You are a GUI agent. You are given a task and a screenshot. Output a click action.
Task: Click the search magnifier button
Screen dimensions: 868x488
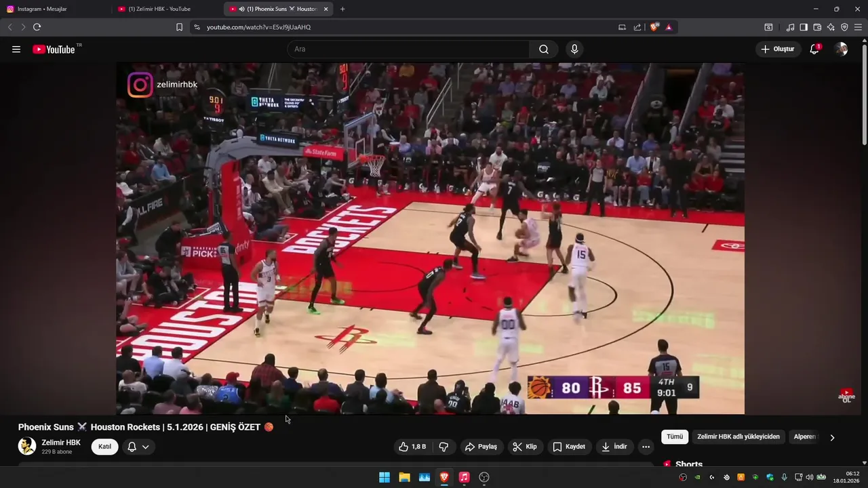(544, 49)
